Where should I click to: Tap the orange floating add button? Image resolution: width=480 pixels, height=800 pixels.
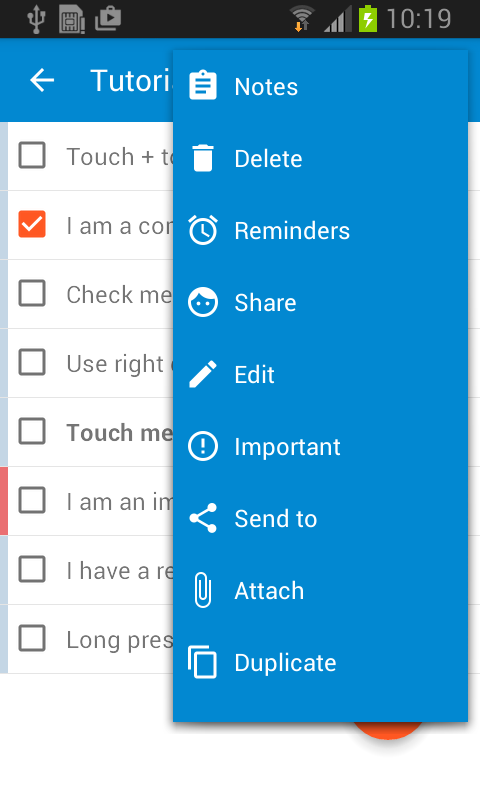388,730
